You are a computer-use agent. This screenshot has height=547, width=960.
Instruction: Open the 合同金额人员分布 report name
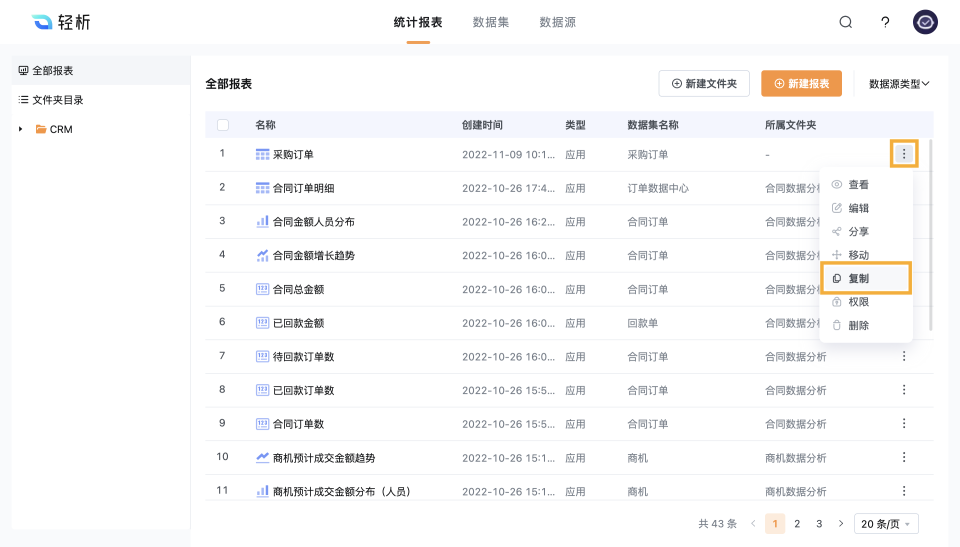point(313,222)
